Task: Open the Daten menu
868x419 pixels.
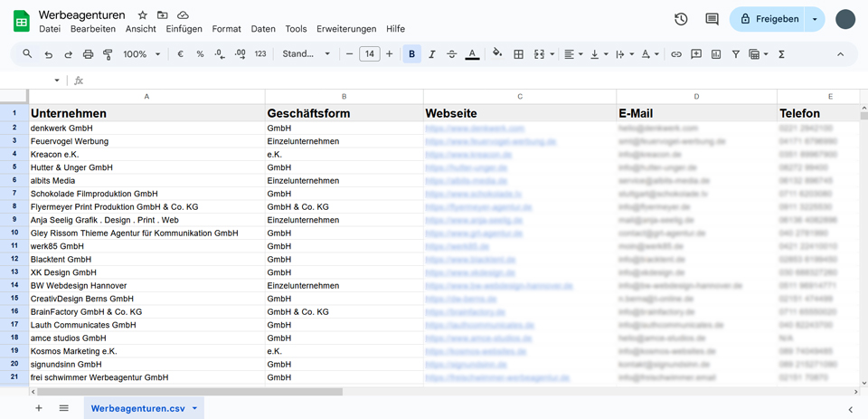Action: pos(263,29)
